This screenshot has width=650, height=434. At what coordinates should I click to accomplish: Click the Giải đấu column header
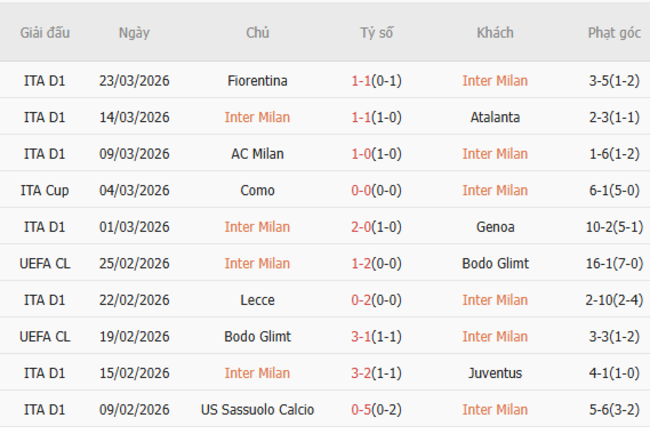tap(45, 33)
